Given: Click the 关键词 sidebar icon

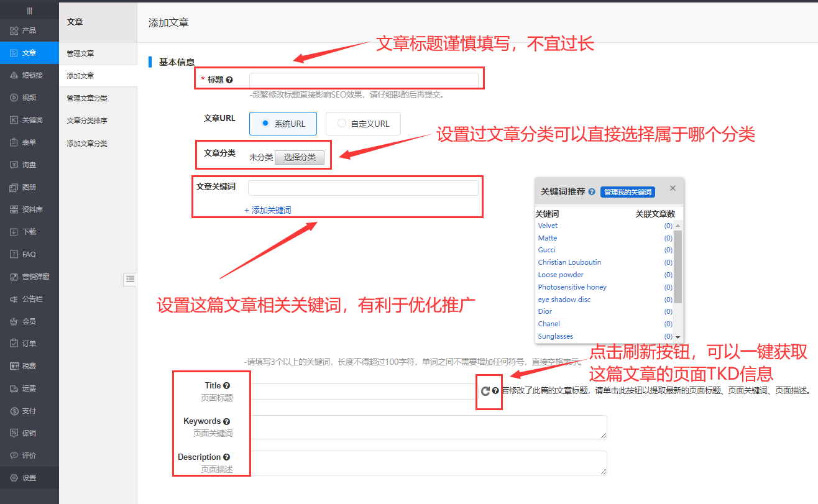Looking at the screenshot, I should tap(29, 120).
